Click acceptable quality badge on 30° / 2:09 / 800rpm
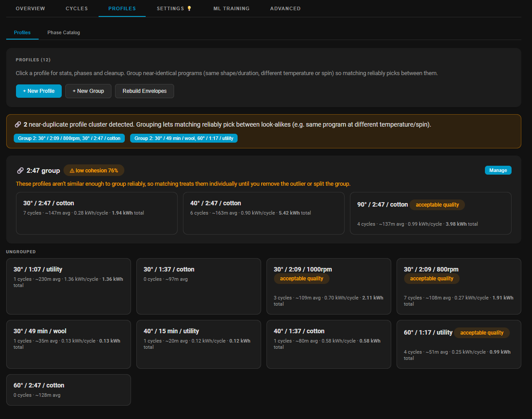 432,279
